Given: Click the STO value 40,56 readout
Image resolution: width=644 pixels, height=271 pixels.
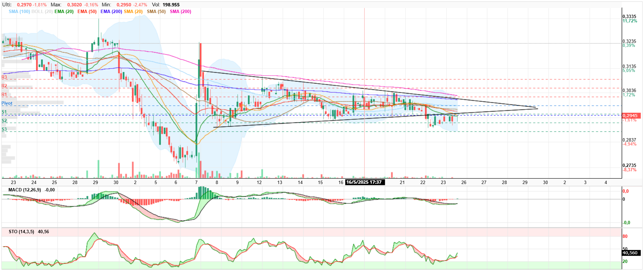Looking at the screenshot, I should coord(44,232).
